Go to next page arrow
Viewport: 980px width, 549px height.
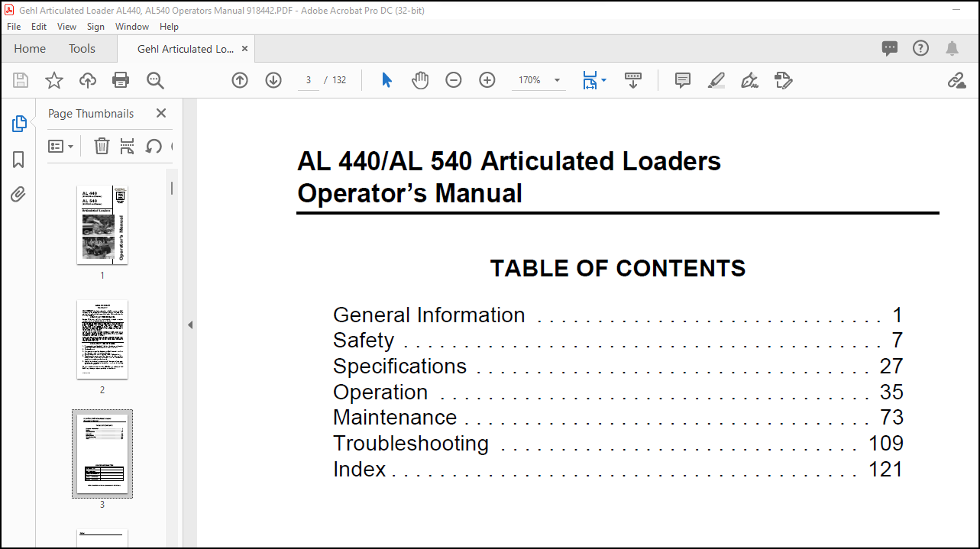pos(273,80)
